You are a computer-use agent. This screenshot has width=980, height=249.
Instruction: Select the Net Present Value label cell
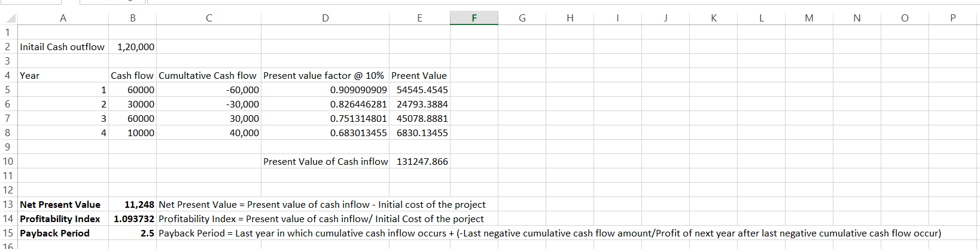click(x=60, y=204)
